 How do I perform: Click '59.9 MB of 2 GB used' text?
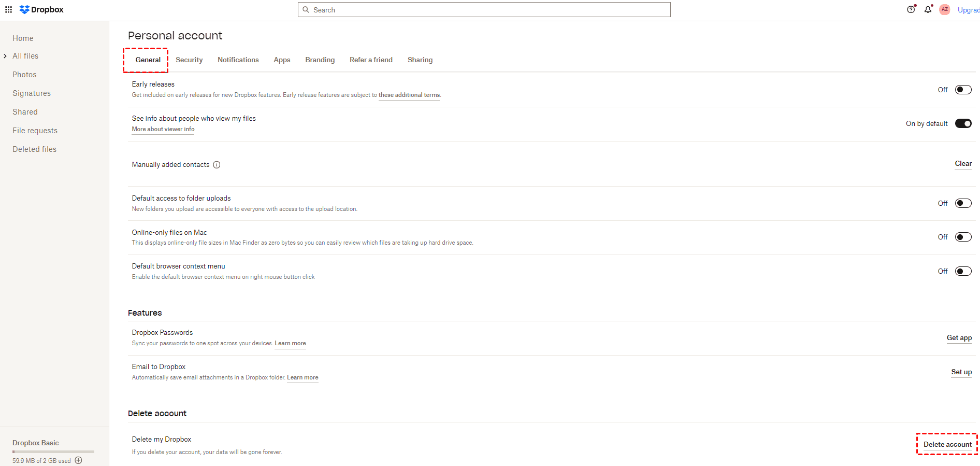tap(41, 461)
